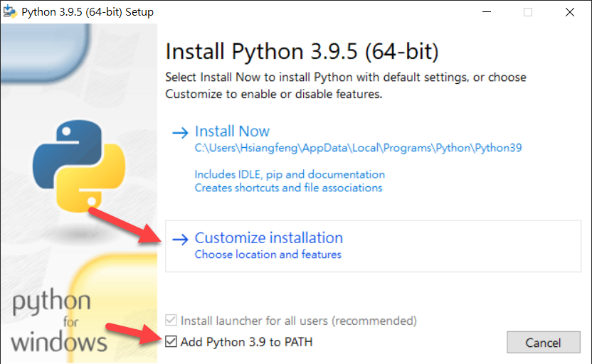
Task: Click the greyed-out maximize window button
Action: [528, 12]
